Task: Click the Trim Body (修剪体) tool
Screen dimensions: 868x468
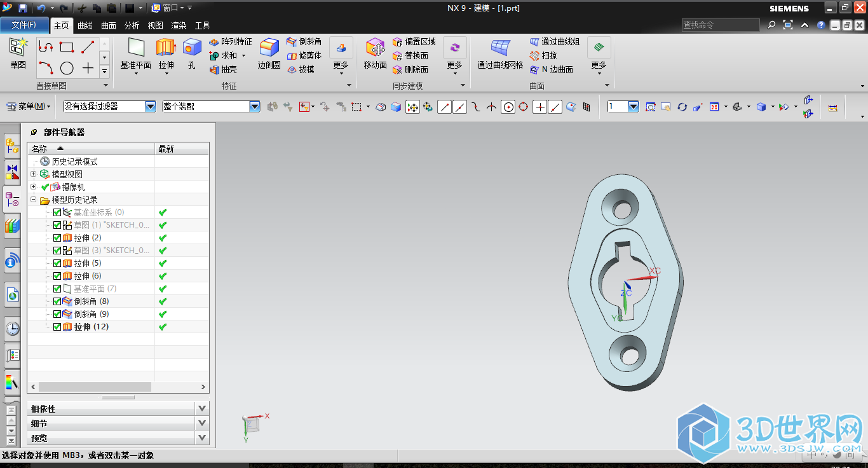Action: click(x=304, y=56)
